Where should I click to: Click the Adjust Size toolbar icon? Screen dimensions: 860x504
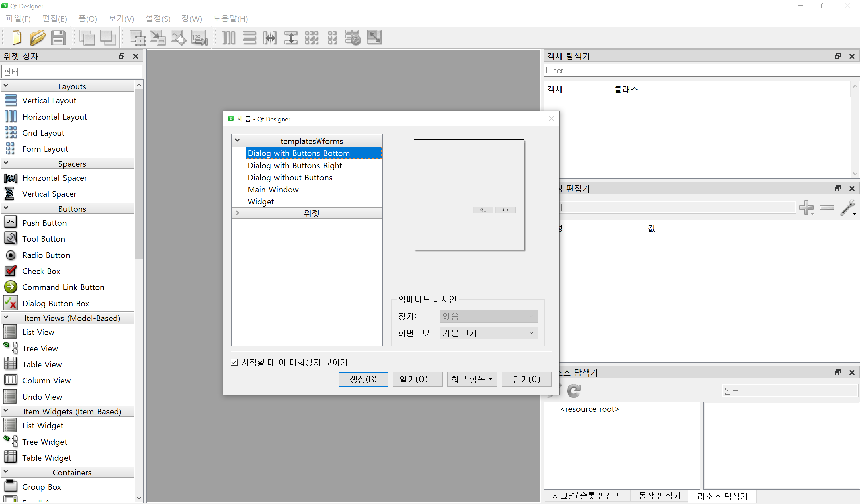point(374,38)
